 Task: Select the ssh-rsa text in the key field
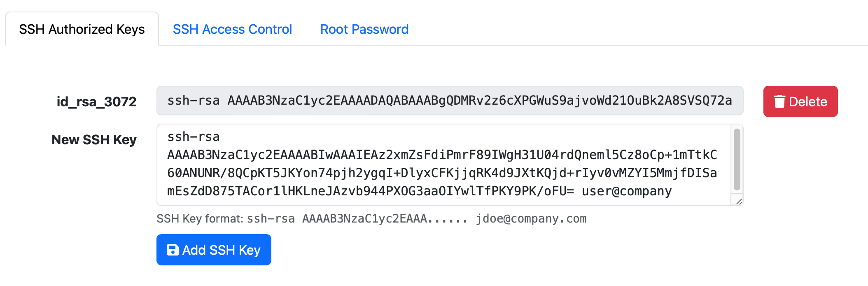193,100
